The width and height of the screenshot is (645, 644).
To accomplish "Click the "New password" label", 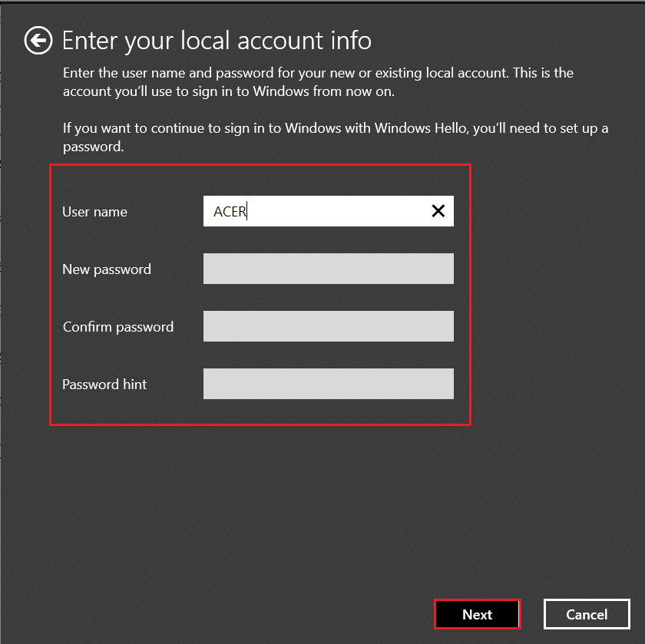I will point(107,269).
